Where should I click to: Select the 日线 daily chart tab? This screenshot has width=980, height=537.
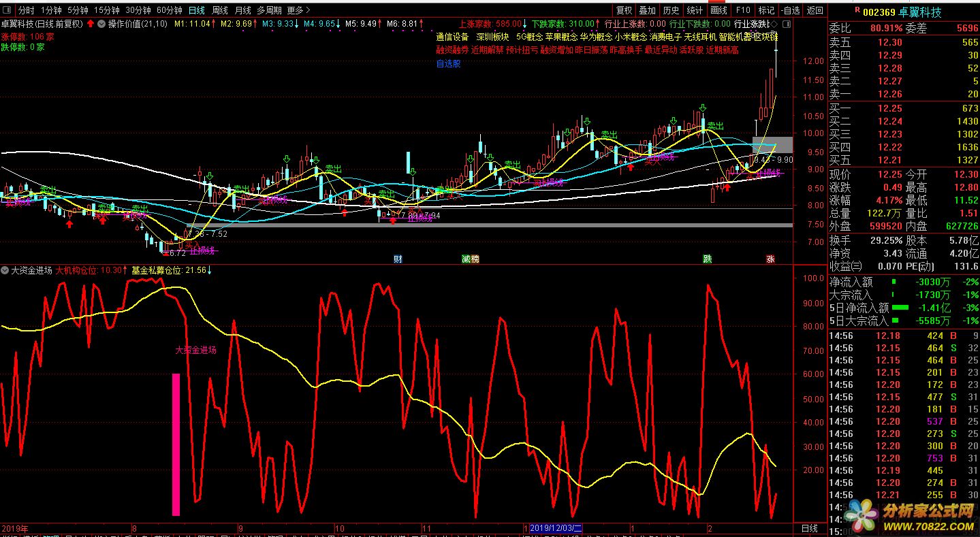click(196, 10)
